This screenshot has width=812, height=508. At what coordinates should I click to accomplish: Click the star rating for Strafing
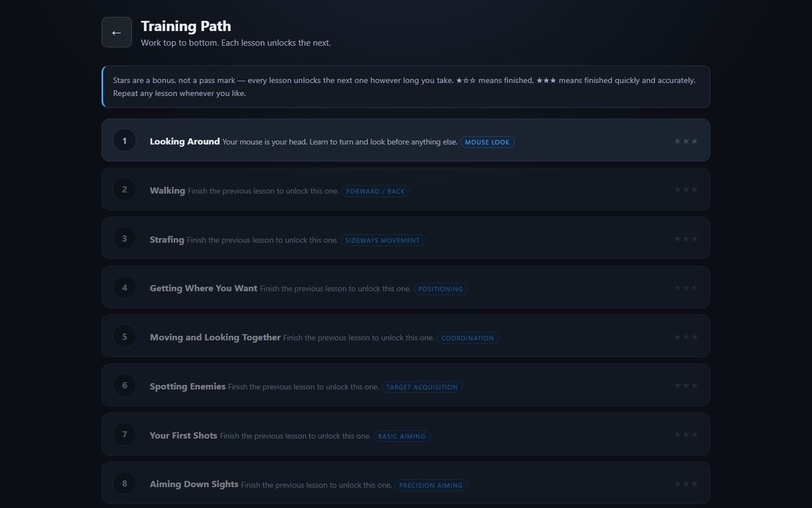point(686,239)
